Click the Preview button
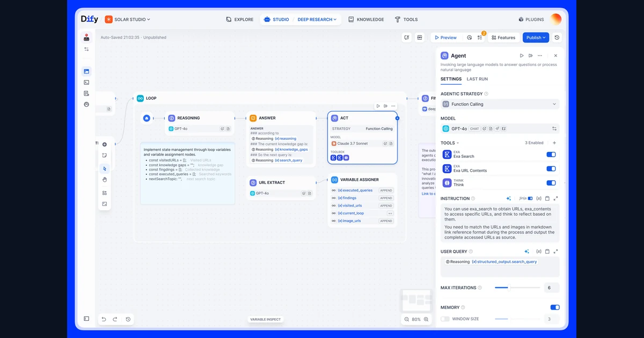Image resolution: width=644 pixels, height=338 pixels. 445,38
